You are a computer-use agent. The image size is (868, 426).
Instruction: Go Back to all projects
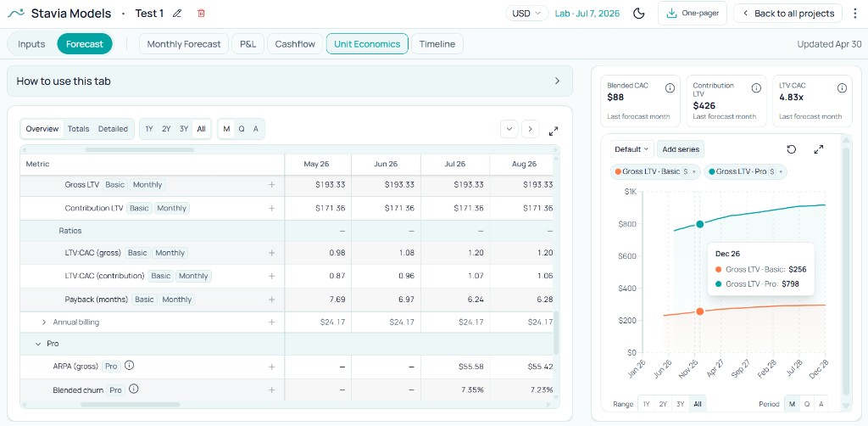(787, 14)
